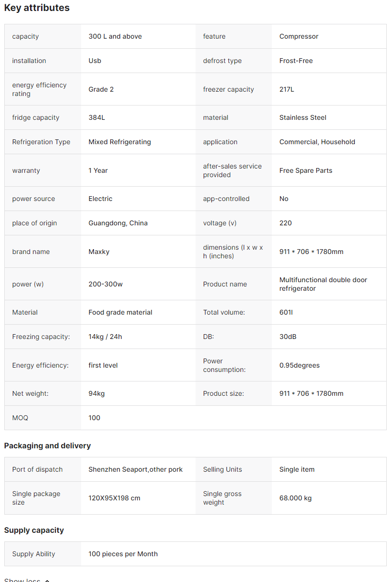
Task: Click the Guangdong, China origin value
Action: point(118,223)
